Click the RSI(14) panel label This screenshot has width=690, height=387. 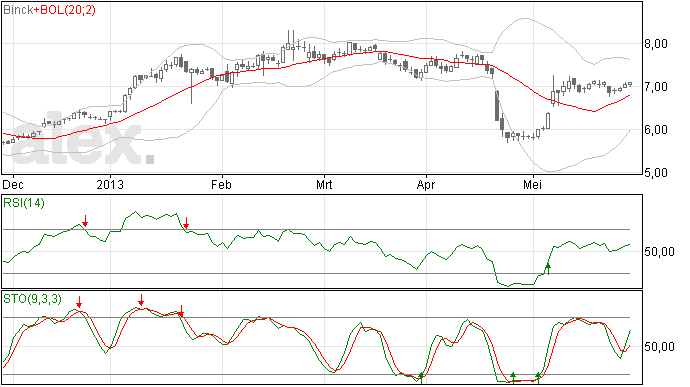click(x=24, y=203)
